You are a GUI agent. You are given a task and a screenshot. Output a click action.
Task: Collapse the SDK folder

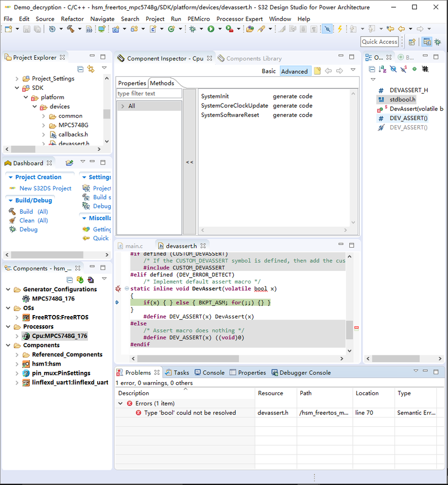(17, 88)
